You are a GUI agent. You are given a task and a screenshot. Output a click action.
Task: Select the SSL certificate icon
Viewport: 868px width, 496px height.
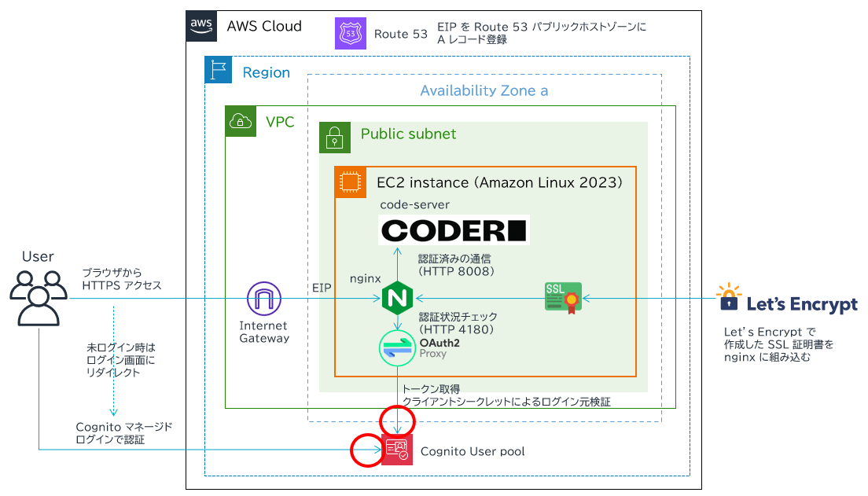[x=564, y=298]
